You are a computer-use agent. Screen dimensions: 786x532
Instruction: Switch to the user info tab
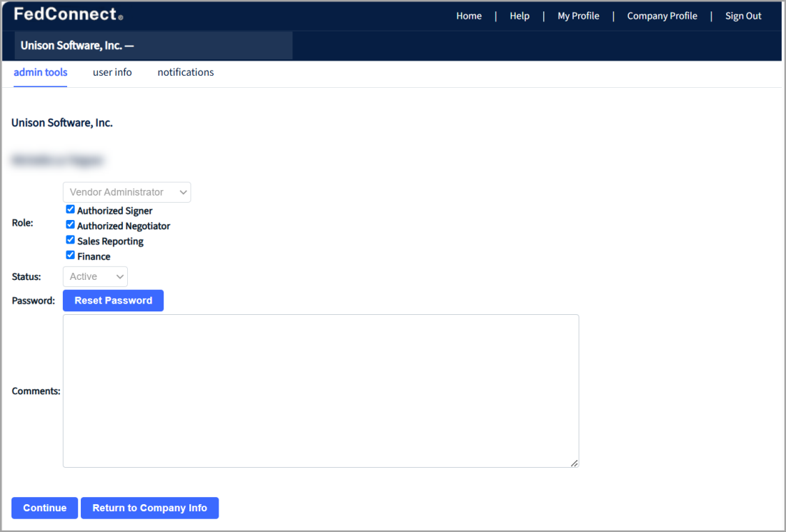pos(112,72)
